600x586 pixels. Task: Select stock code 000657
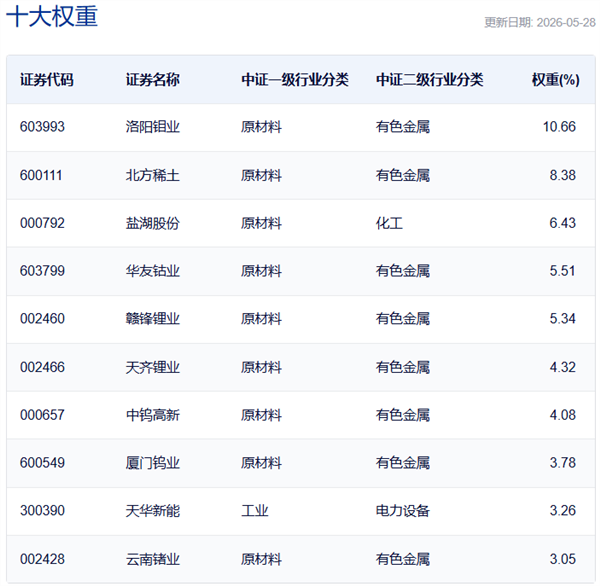click(42, 415)
